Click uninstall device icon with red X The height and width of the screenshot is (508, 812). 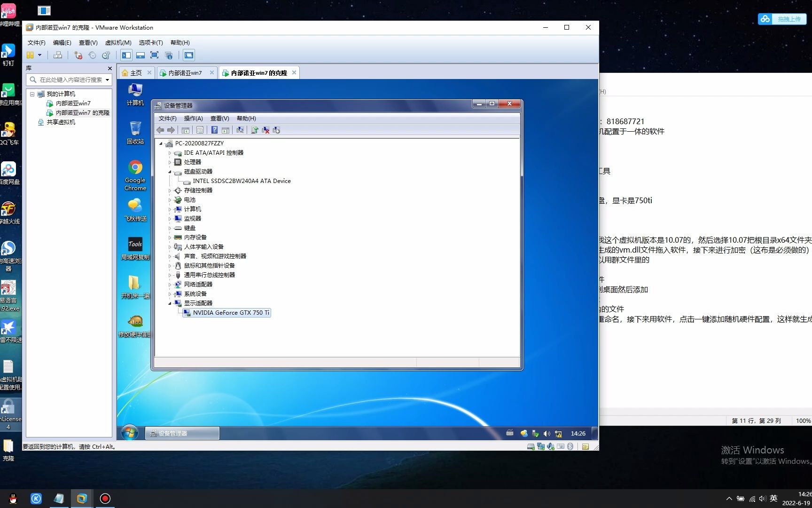265,130
